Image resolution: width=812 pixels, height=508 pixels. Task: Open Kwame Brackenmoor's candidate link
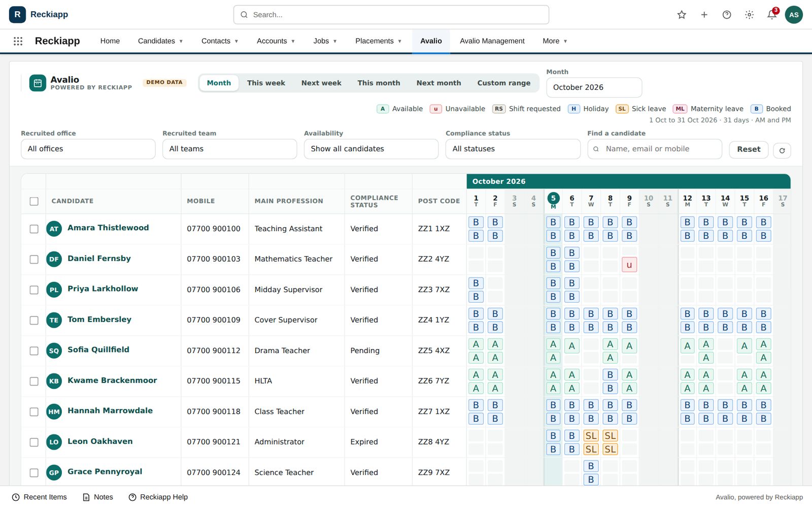(112, 380)
